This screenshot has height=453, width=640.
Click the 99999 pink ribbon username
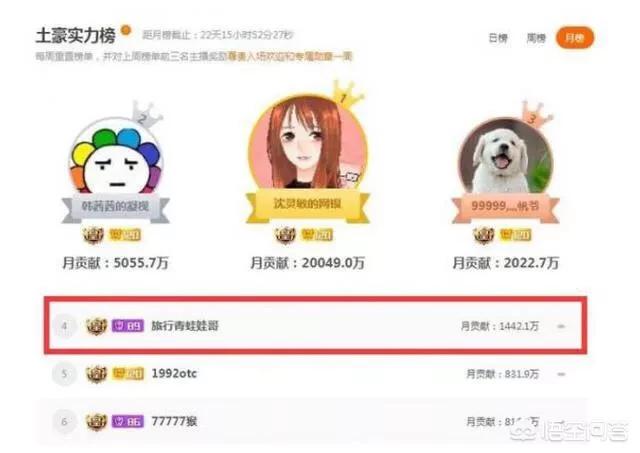pos(505,206)
